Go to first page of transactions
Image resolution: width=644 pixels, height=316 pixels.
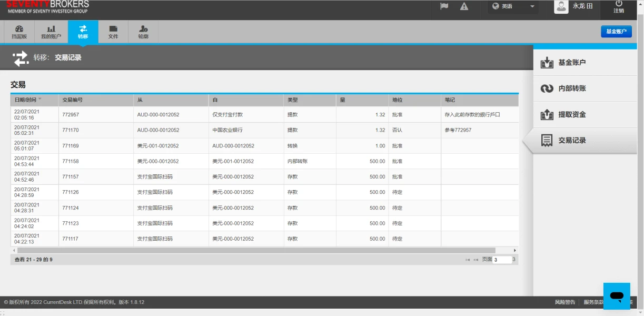click(x=468, y=260)
